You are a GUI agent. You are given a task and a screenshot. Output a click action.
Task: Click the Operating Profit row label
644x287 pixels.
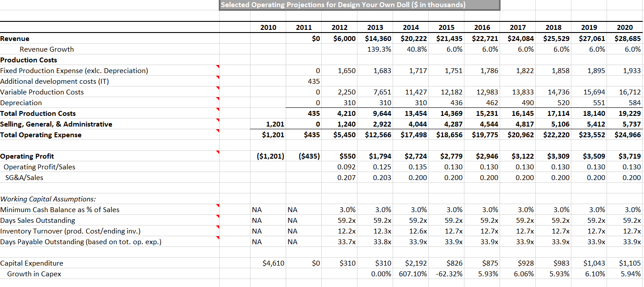27,156
